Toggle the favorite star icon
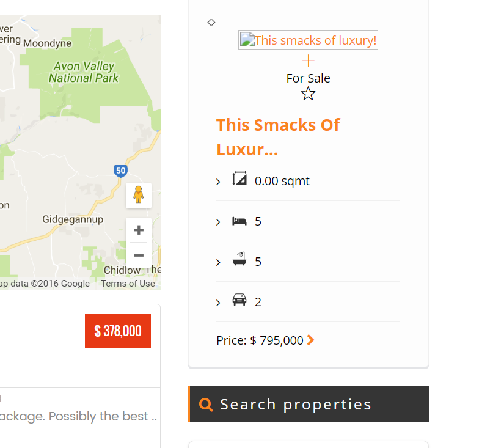493x448 pixels. 309,94
